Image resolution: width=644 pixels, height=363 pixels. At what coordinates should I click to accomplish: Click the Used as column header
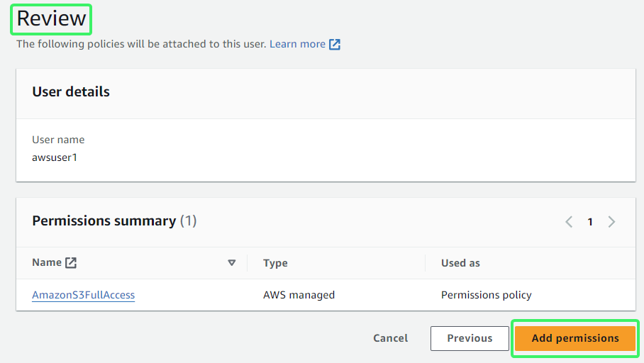pyautogui.click(x=460, y=263)
